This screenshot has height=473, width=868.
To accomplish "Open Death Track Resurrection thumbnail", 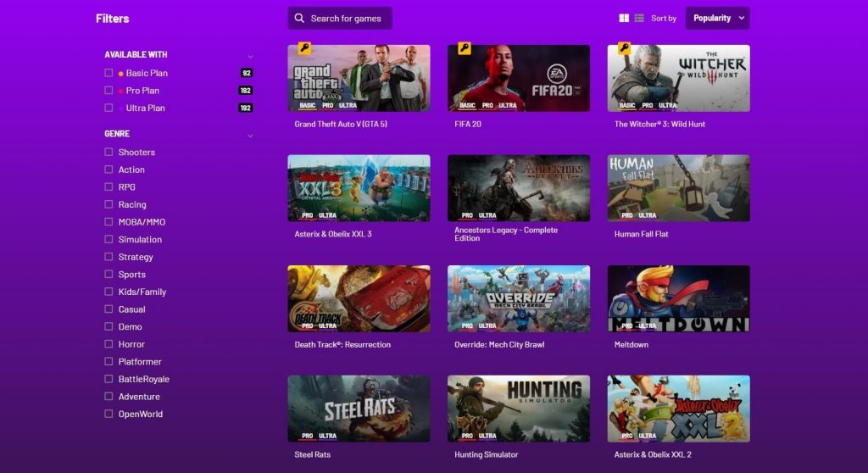I will 359,298.
